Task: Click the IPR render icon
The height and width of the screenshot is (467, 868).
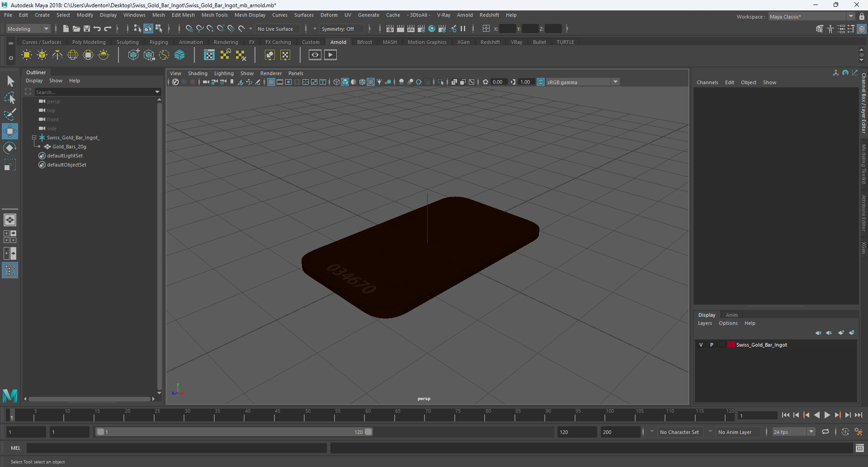Action: point(411,29)
